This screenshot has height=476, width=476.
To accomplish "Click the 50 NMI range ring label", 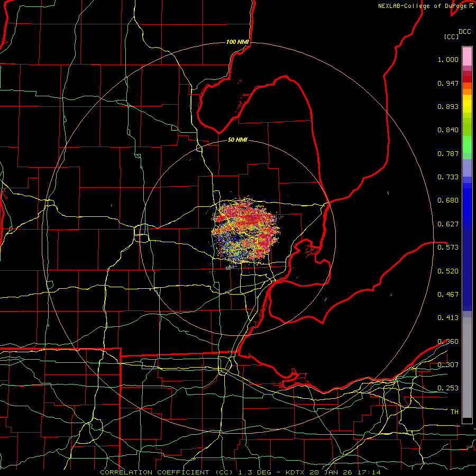I will click(237, 140).
